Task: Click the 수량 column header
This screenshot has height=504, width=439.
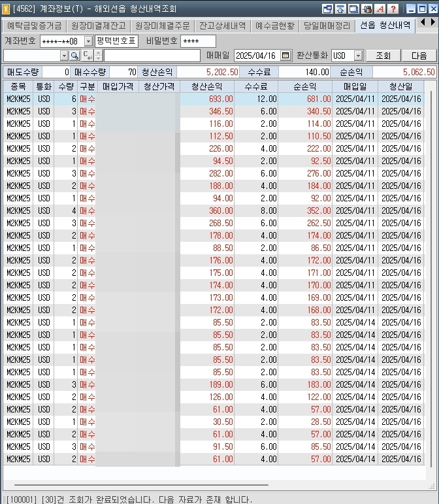Action: coord(66,86)
